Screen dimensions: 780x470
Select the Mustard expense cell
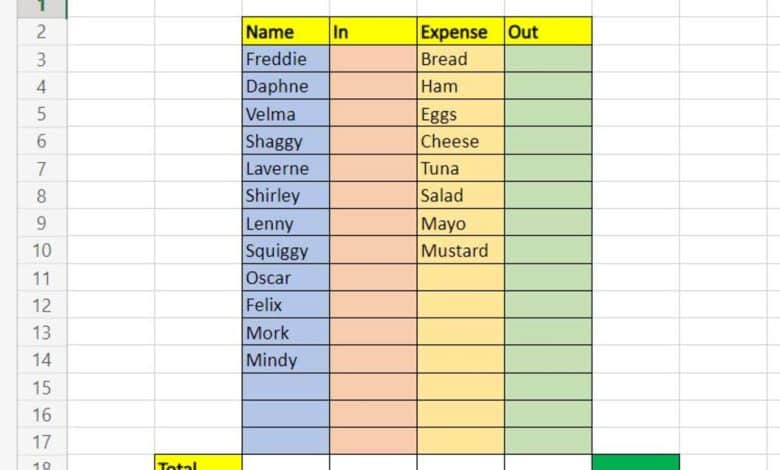[x=460, y=250]
